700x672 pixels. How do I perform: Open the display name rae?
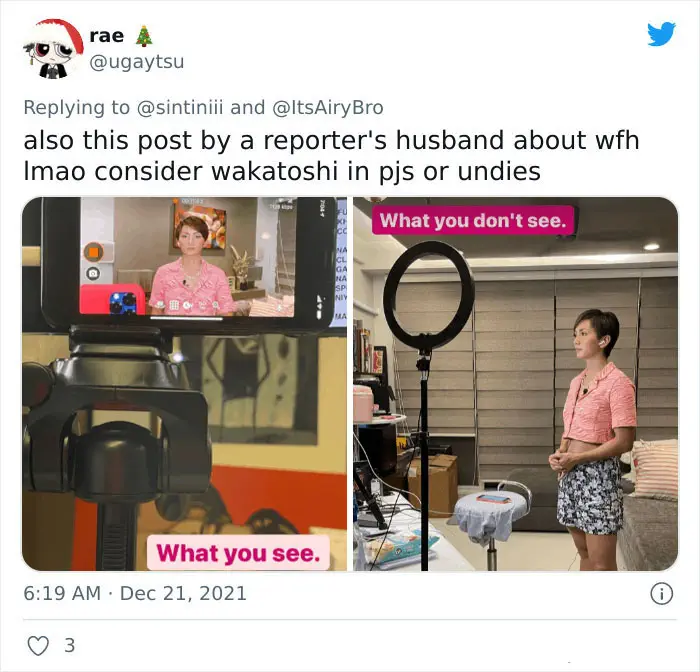pyautogui.click(x=107, y=36)
